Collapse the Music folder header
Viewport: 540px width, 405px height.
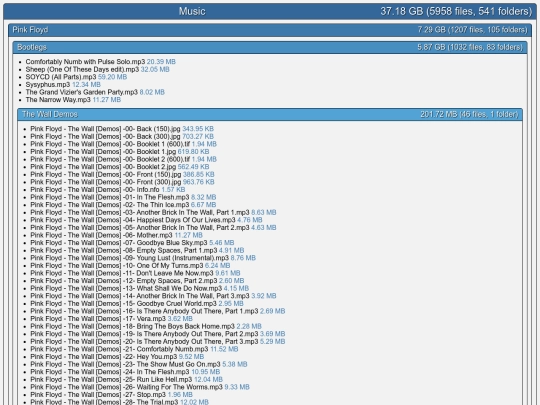[270, 11]
